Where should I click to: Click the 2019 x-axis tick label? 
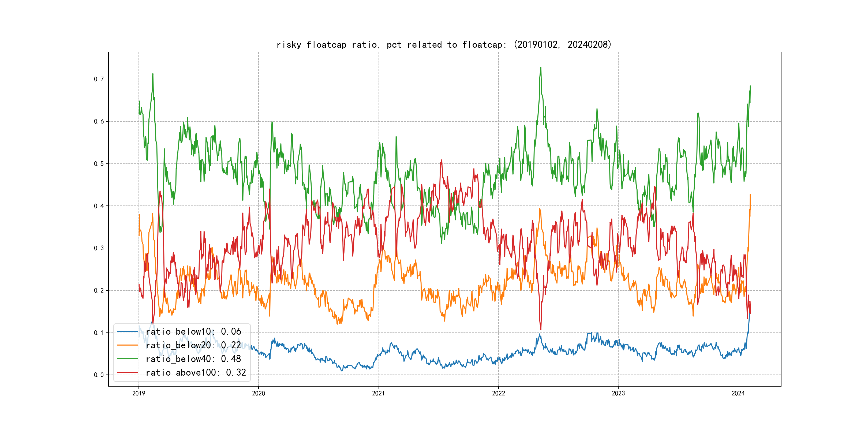[139, 393]
